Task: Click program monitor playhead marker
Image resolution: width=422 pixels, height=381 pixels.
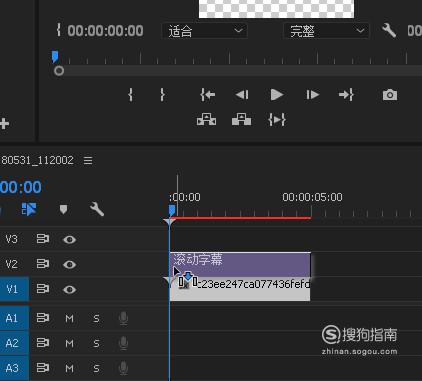Action: [x=55, y=57]
